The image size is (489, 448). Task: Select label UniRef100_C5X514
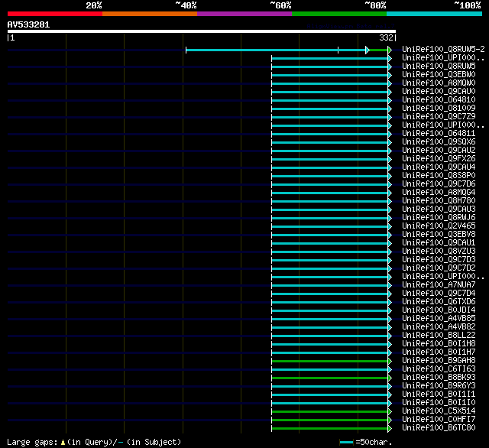point(439,411)
